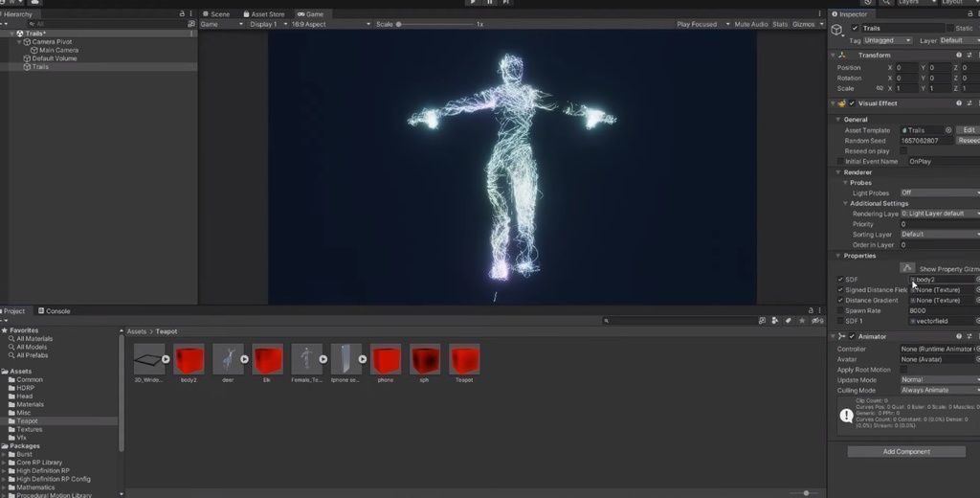Open the 16:9 Aspect dropdown
Image resolution: width=980 pixels, height=498 pixels.
click(x=330, y=24)
